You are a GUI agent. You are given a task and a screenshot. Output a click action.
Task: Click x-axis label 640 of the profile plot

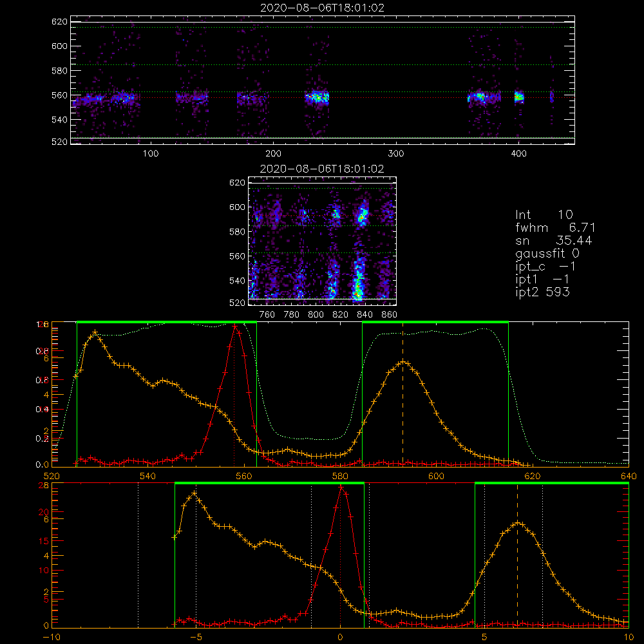pyautogui.click(x=629, y=476)
